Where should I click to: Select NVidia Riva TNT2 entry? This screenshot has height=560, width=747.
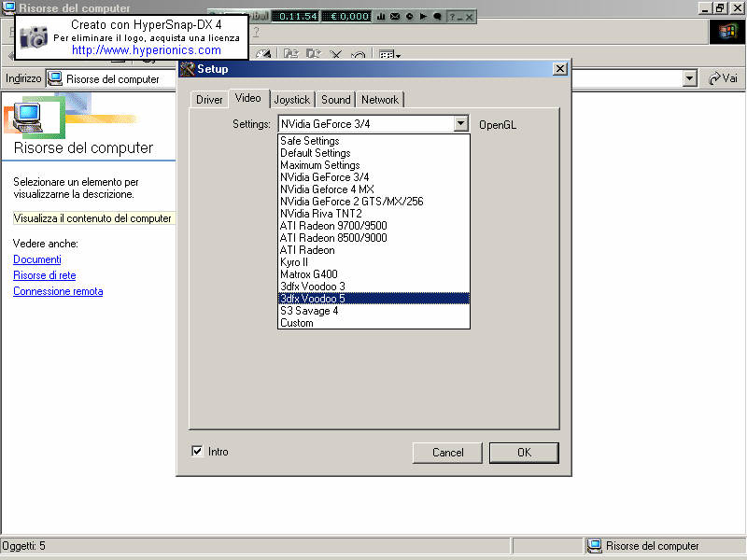(373, 214)
